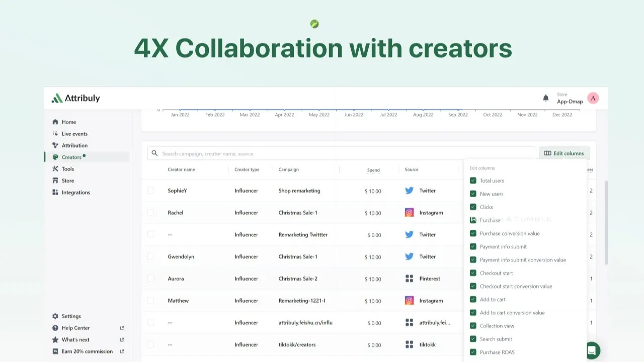Open the What's next link
This screenshot has width=644, height=362.
point(75,339)
